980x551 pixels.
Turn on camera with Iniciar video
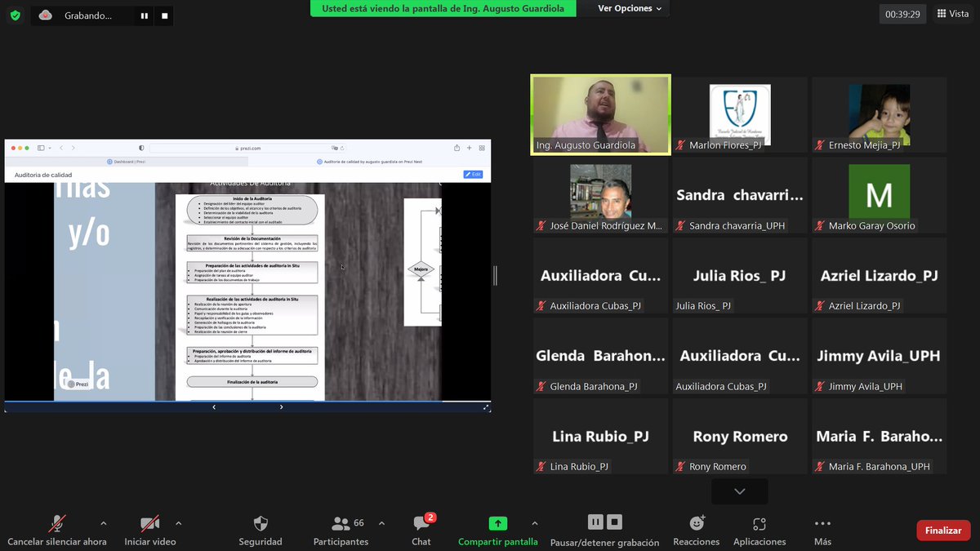[x=149, y=531]
